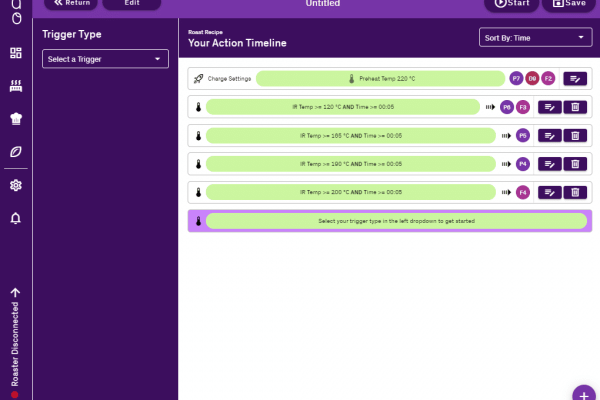Expand the roaster status sidebar arrow
This screenshot has height=400, width=600.
point(15,293)
